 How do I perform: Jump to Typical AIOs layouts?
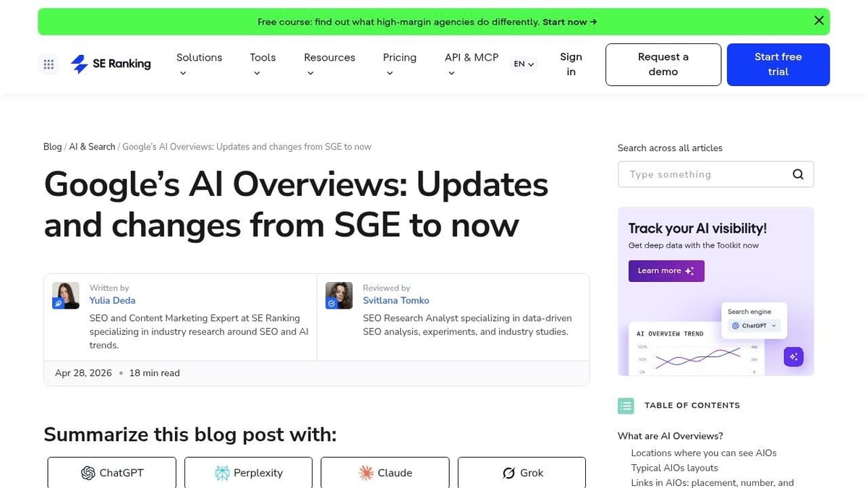[x=674, y=468]
